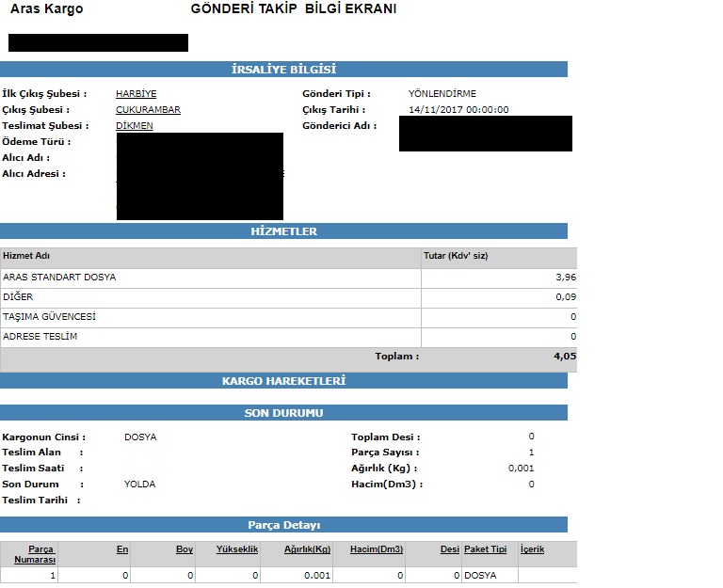
Task: Click the GÖNDERİ TAKİP BİLGİ EKRANI heading
Action: point(294,8)
